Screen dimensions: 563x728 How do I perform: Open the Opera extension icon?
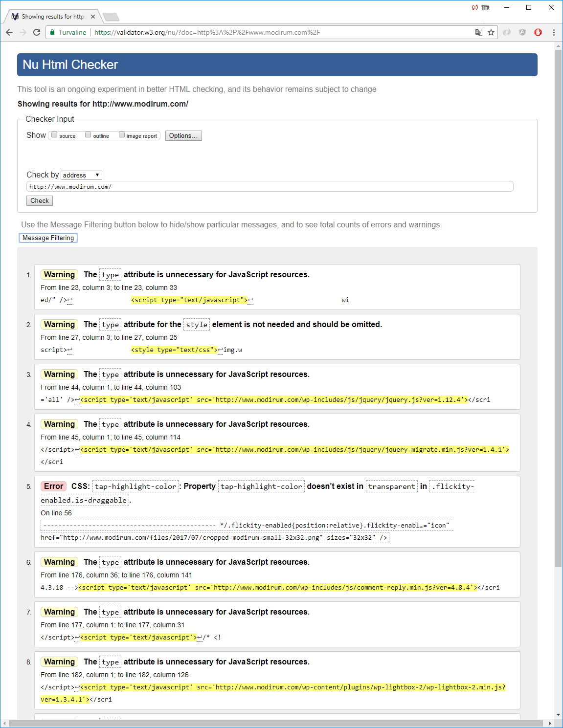click(x=538, y=32)
